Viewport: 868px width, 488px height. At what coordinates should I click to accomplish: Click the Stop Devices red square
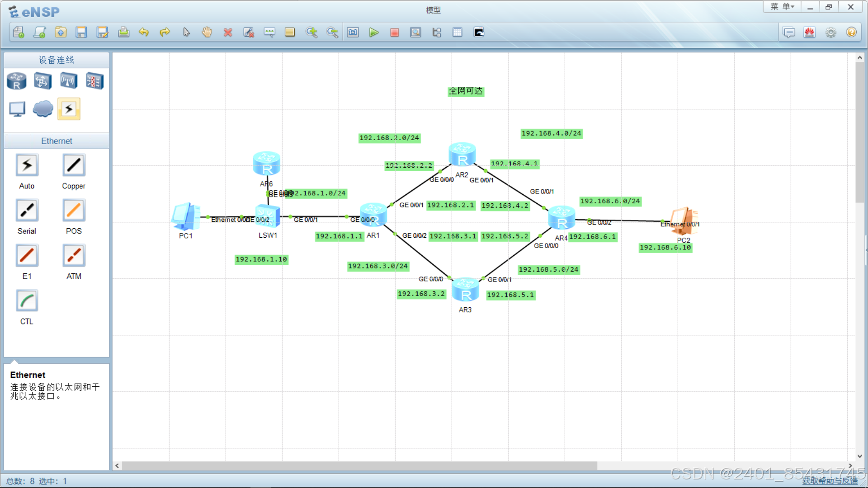coord(394,33)
